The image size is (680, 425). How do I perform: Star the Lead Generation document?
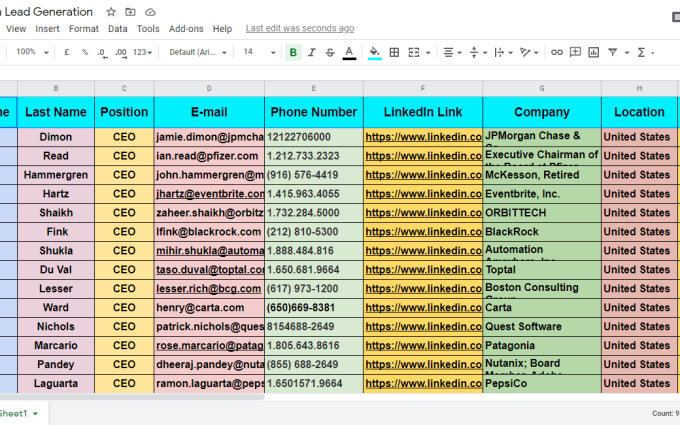(x=111, y=12)
